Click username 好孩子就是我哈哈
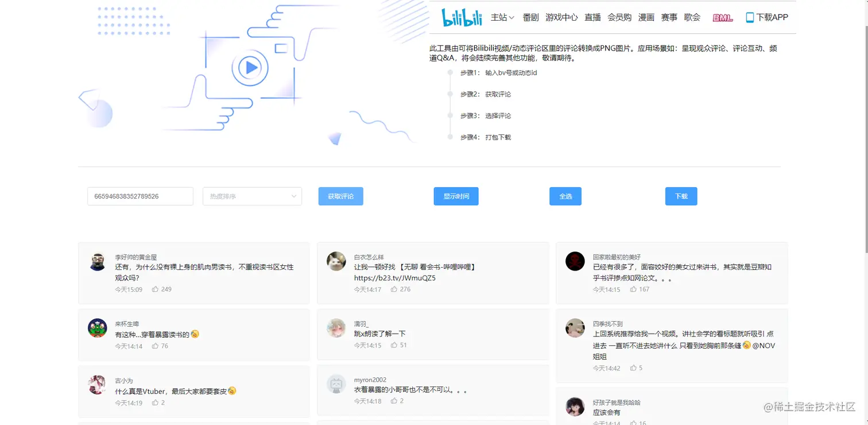Screen dimensions: 868x425 tap(617, 403)
